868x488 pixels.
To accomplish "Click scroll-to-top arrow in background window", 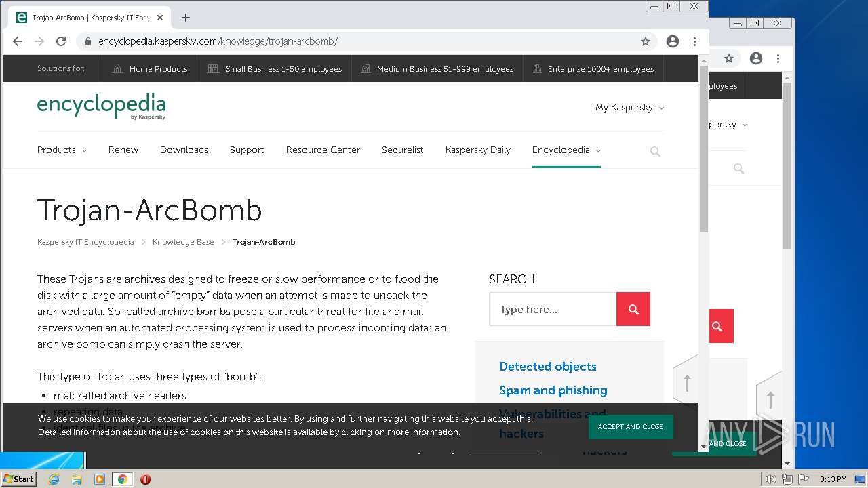I will pos(770,400).
